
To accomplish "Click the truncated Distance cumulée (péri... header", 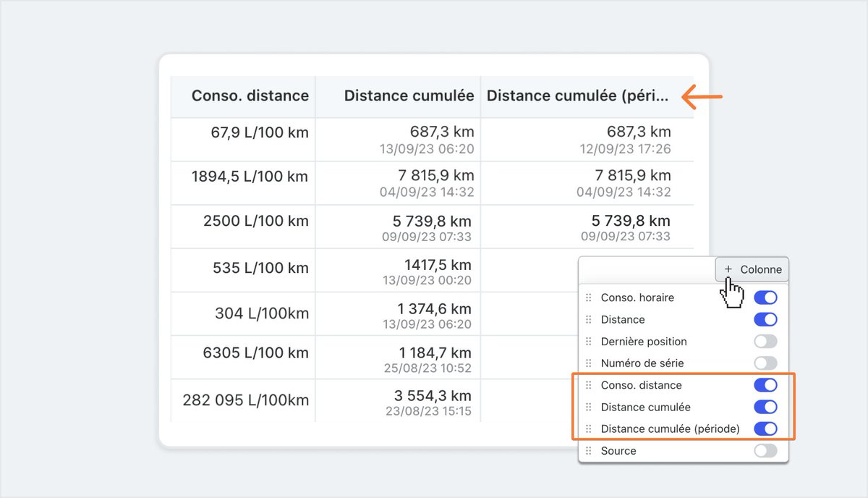I will point(587,96).
